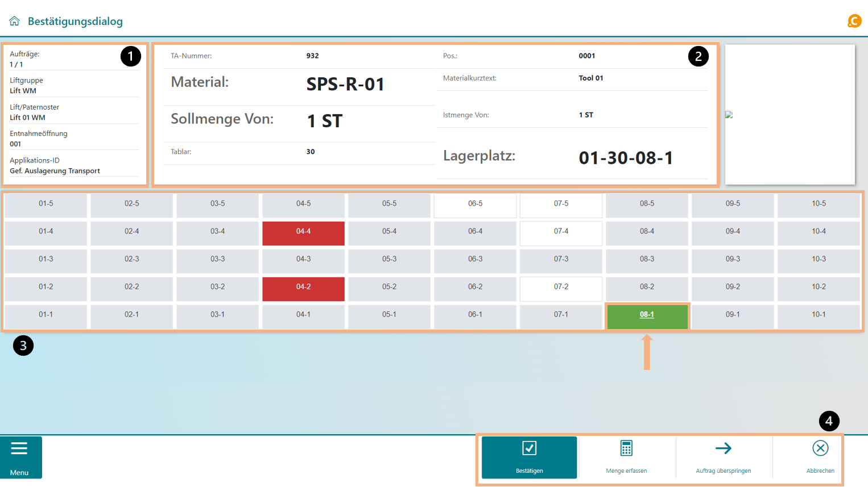Select storage cell 01-5
This screenshot has width=868, height=487.
coord(46,204)
